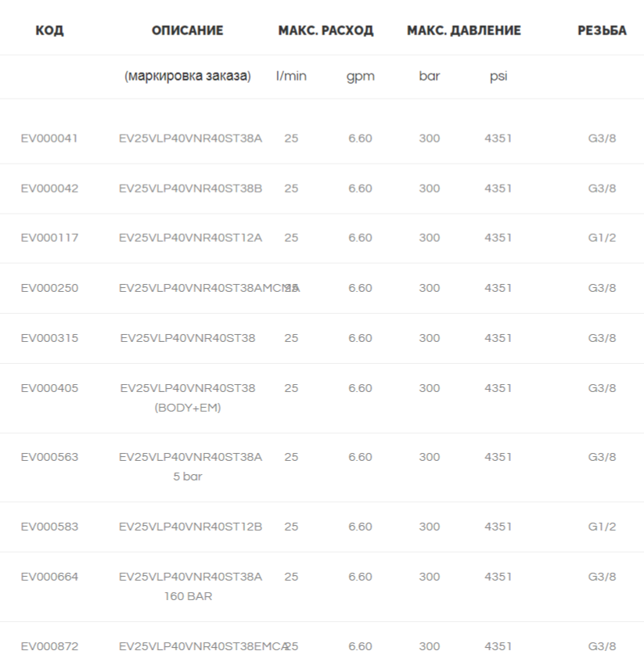
Task: Click the ОПИСАНИЕ column header
Action: pyautogui.click(x=187, y=31)
